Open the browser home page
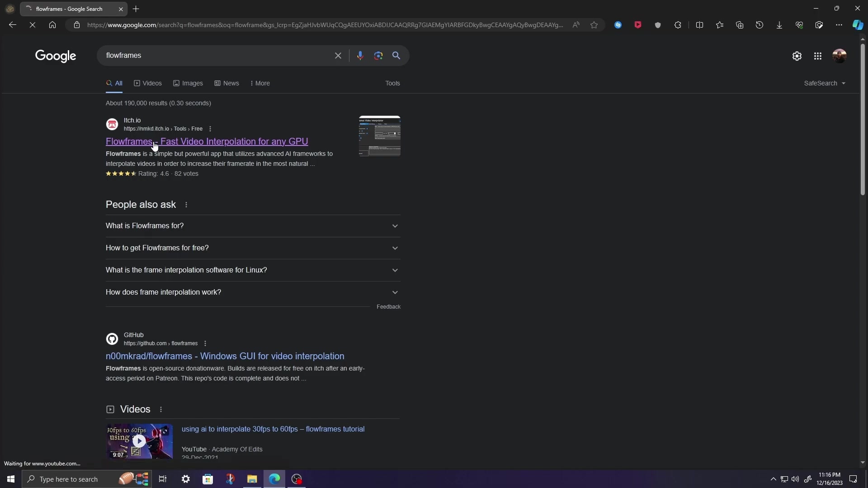868x488 pixels. [x=52, y=25]
